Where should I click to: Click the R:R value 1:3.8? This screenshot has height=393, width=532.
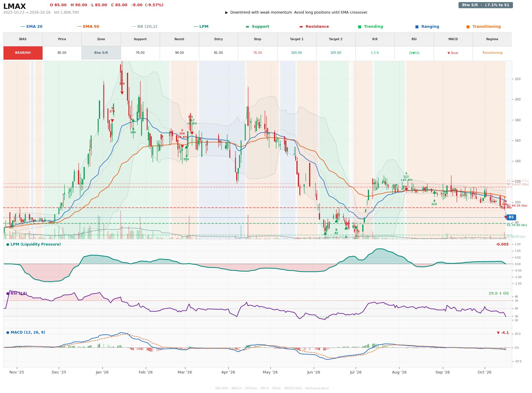375,53
